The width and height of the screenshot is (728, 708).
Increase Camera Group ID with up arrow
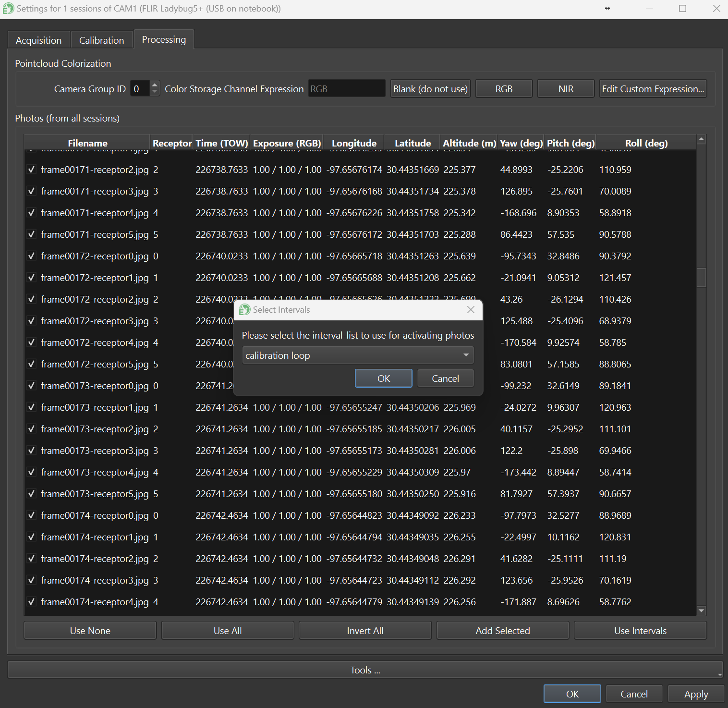pyautogui.click(x=155, y=85)
